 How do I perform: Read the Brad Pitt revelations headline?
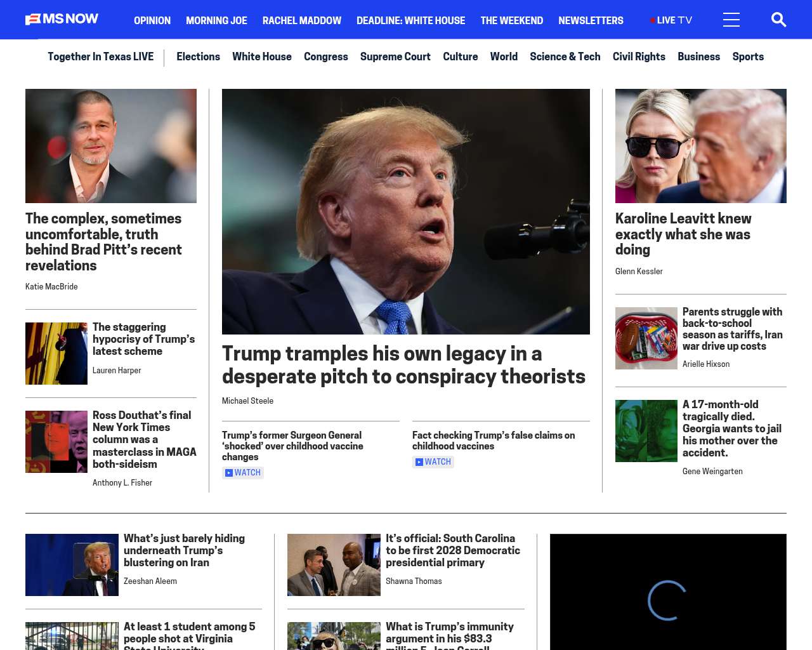(x=103, y=242)
